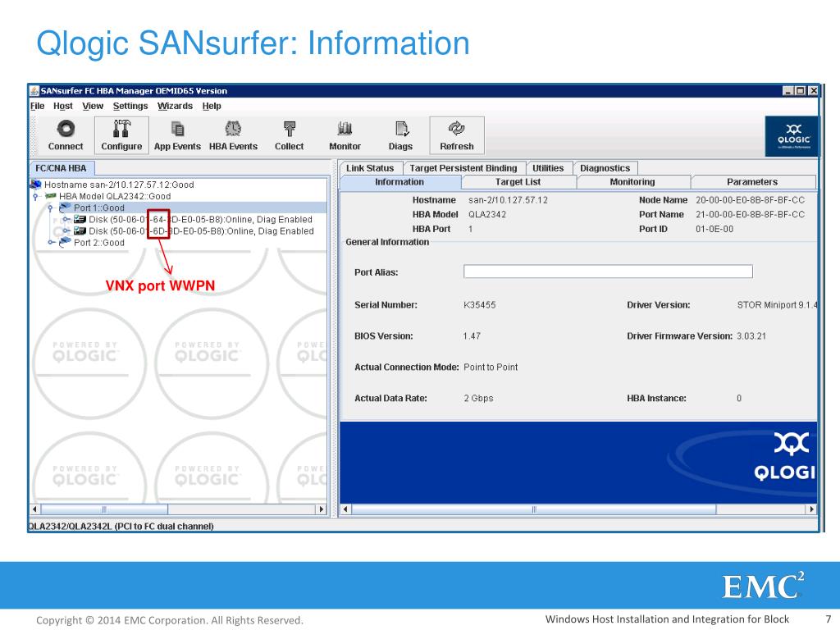Click left arrow of information panel scrollbar

point(346,509)
